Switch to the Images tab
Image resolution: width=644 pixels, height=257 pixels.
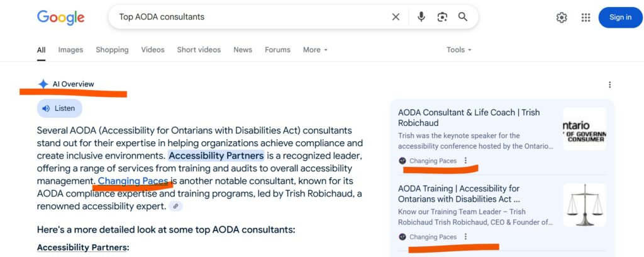click(x=70, y=50)
